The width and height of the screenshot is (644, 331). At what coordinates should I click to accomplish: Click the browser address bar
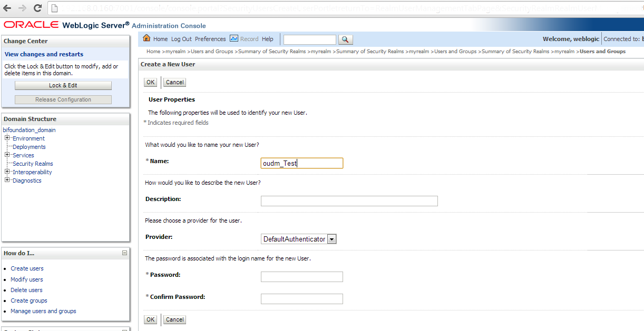pos(345,8)
